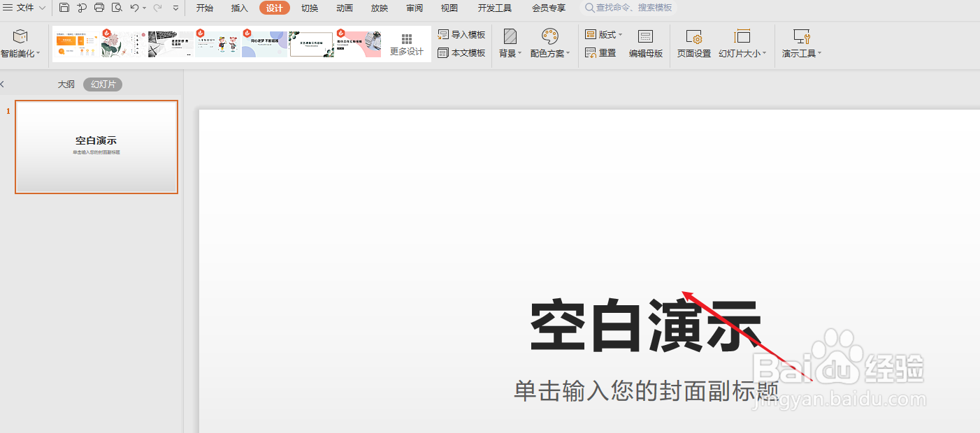980x433 pixels.
Task: Choose the lotus flower design template
Action: tap(124, 43)
